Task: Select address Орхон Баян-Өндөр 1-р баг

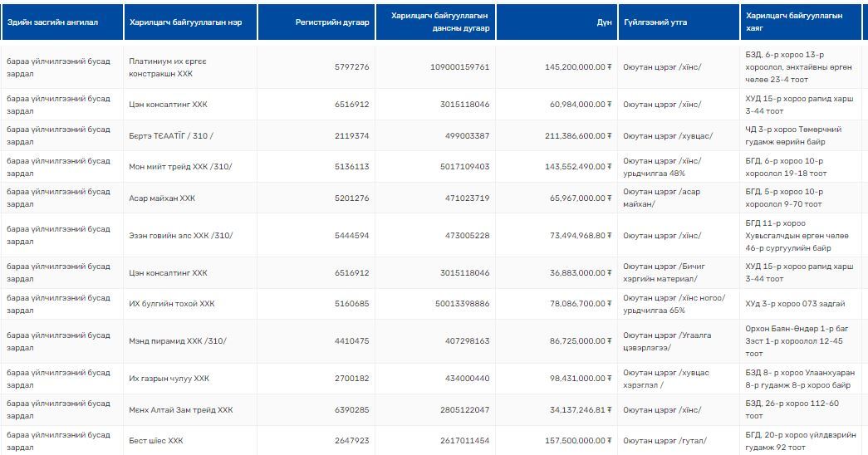Action: coord(797,341)
